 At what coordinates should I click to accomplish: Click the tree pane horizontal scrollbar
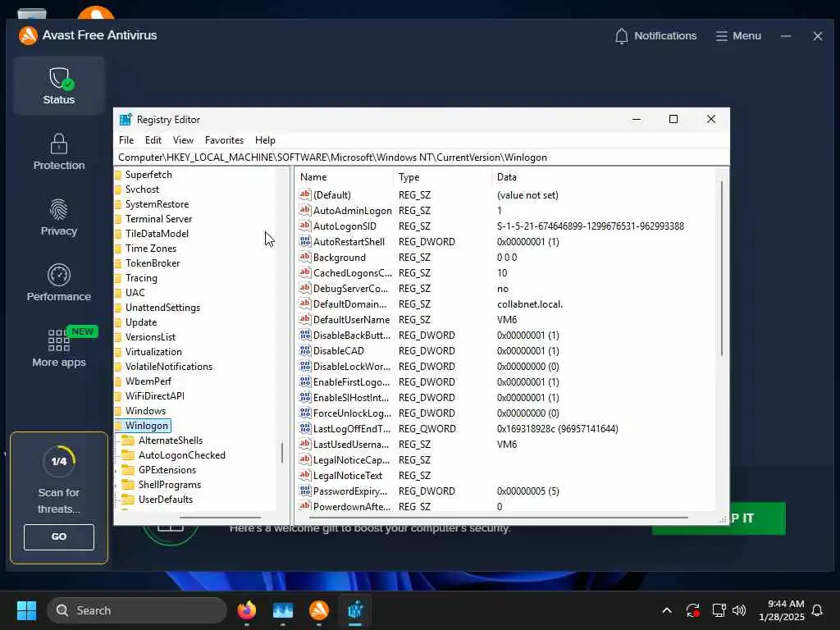pyautogui.click(x=220, y=518)
